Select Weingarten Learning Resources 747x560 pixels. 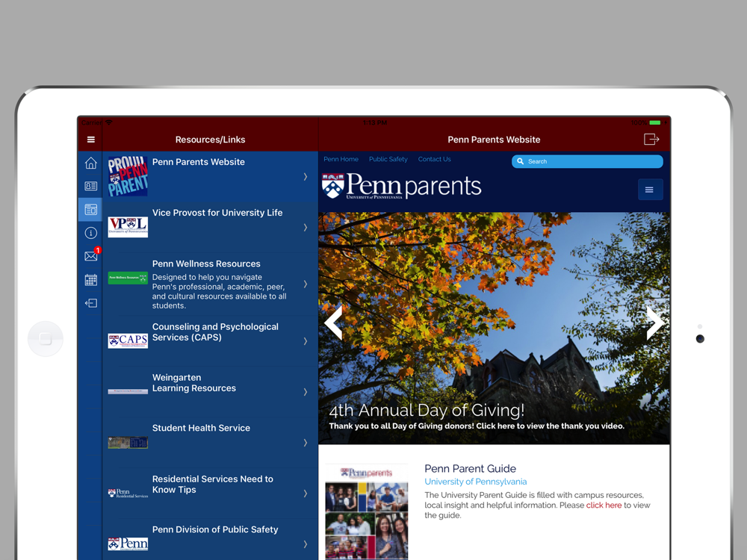coord(210,392)
